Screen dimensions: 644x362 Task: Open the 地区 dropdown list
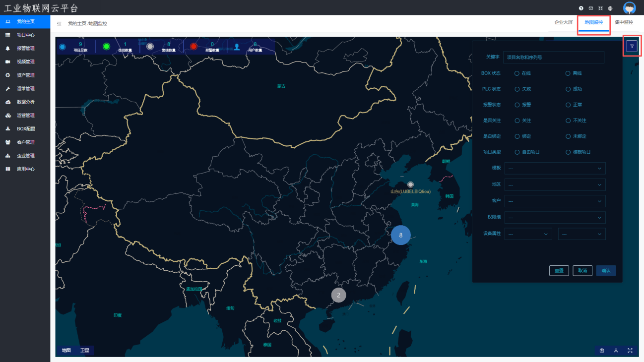555,185
